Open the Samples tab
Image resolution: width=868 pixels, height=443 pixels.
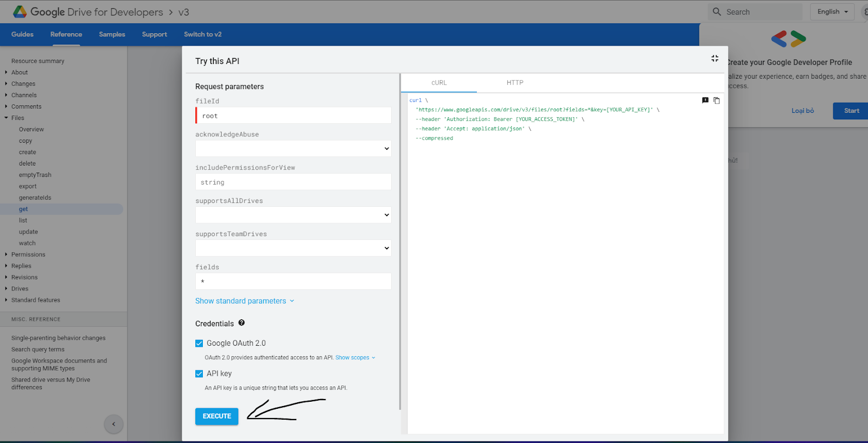point(112,34)
